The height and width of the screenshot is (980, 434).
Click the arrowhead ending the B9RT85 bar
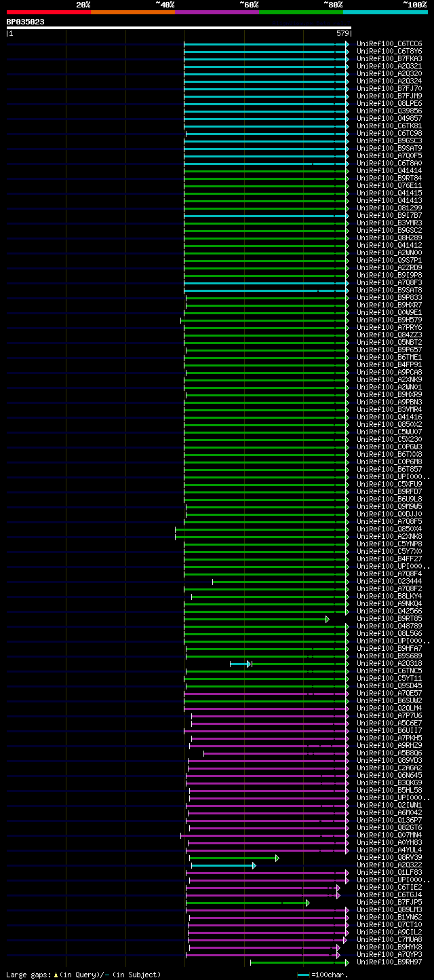pos(327,619)
